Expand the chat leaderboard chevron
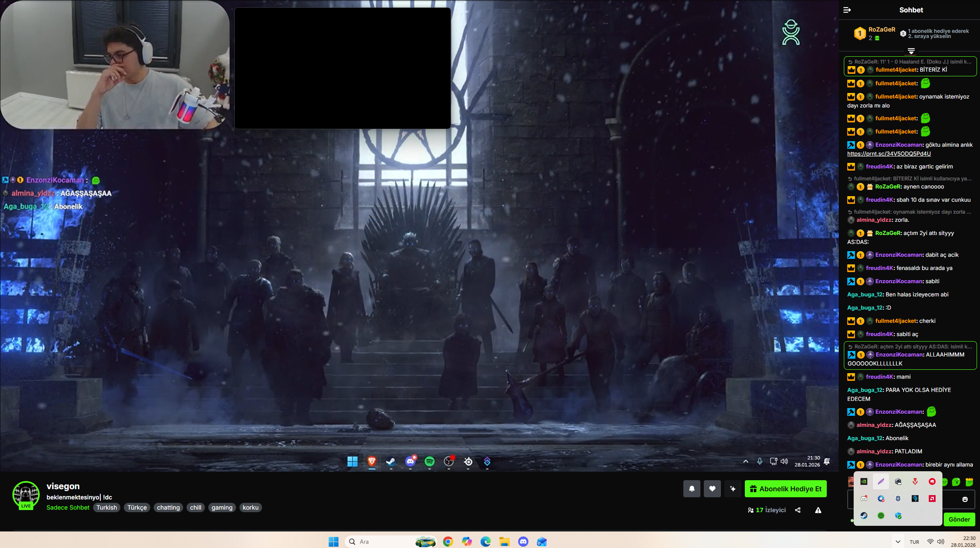 click(x=911, y=51)
